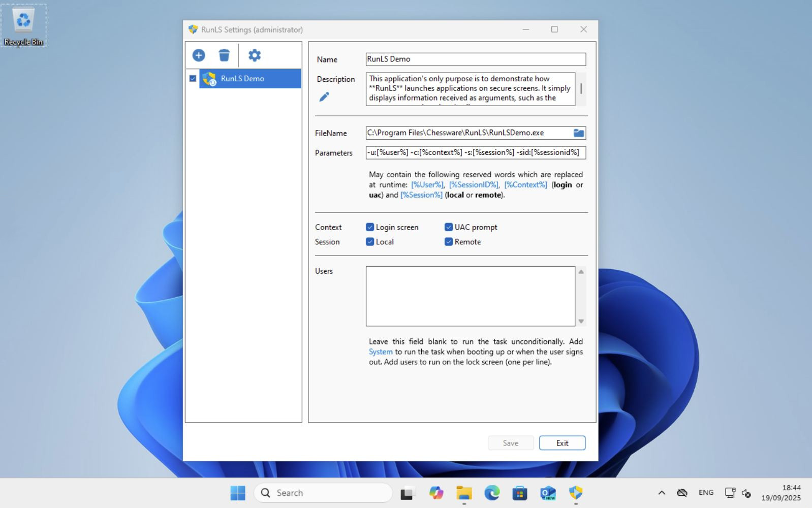Open the Recycle Bin desktop icon
812x508 pixels.
click(x=23, y=25)
